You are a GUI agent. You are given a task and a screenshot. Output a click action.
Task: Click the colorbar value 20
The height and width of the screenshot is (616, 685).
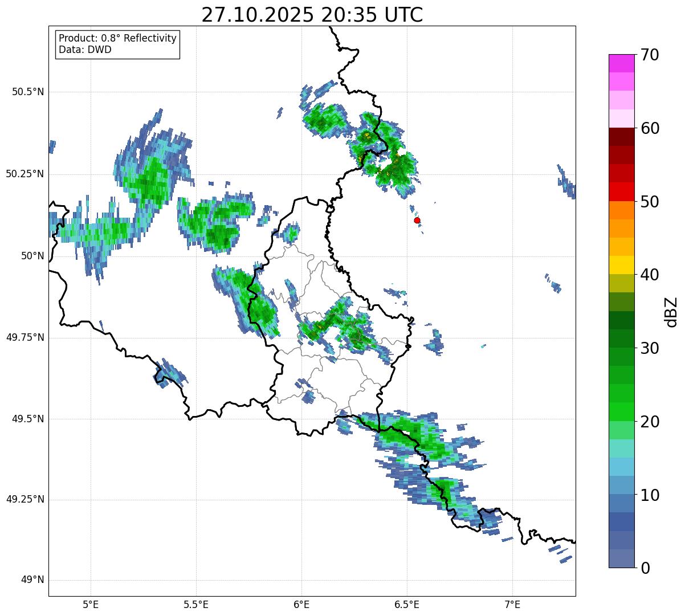(x=650, y=422)
